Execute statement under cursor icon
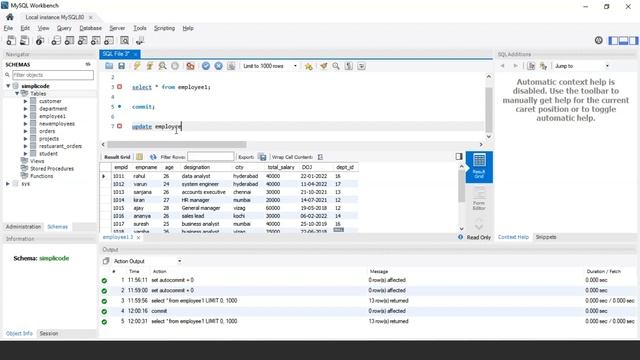Viewport: 640px width, 360px height. click(149, 66)
